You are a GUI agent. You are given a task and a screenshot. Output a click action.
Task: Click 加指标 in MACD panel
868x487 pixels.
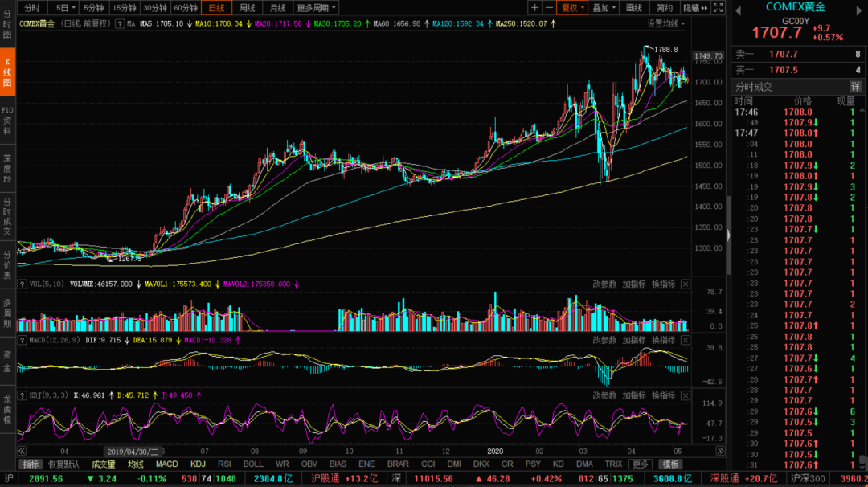[x=634, y=340]
